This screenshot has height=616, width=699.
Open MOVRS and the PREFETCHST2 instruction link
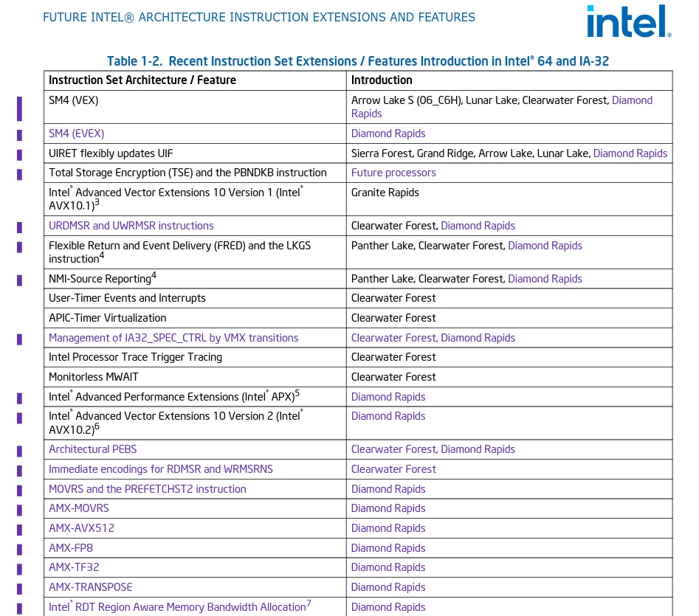[147, 489]
